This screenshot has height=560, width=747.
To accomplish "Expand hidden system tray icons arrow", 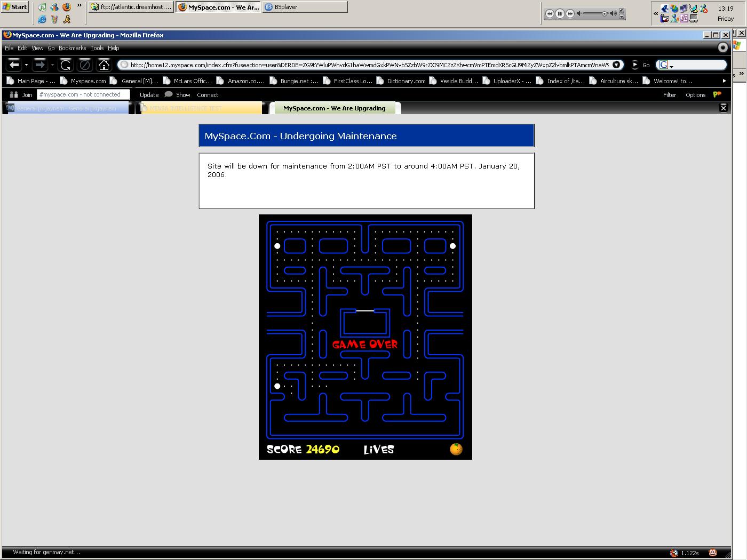I will click(x=656, y=13).
